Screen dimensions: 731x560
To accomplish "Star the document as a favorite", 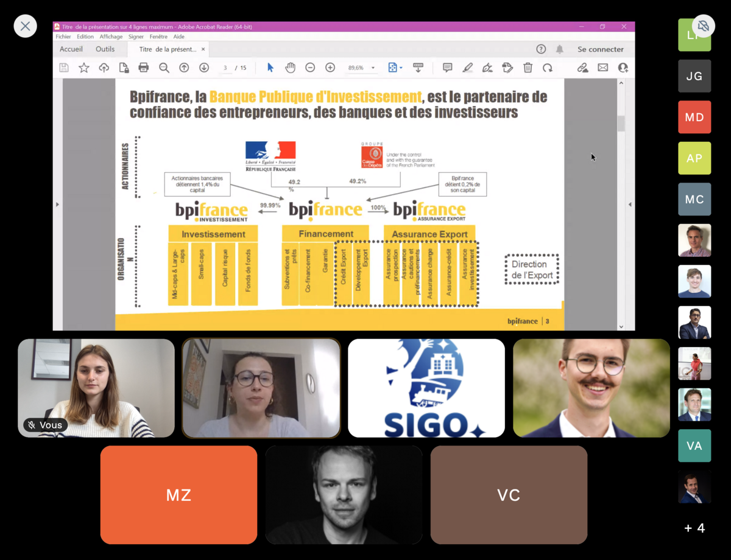I will [x=84, y=68].
